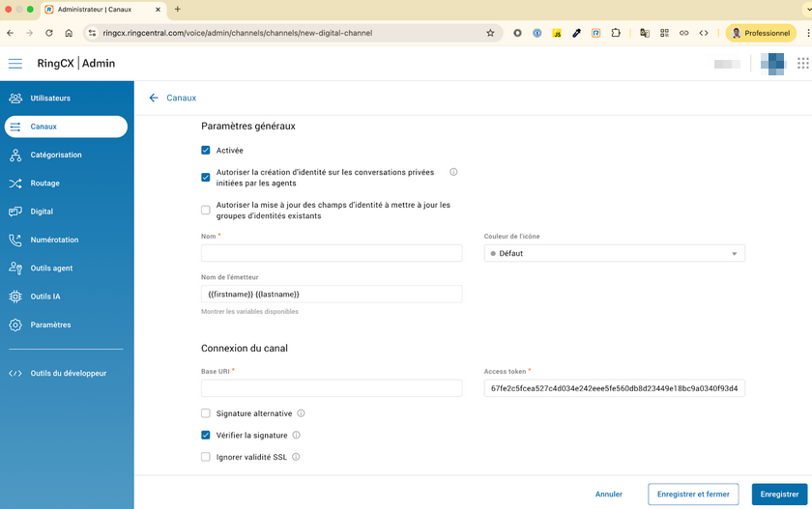The image size is (812, 509).
Task: Click info icon beside Signature alternative
Action: (302, 413)
